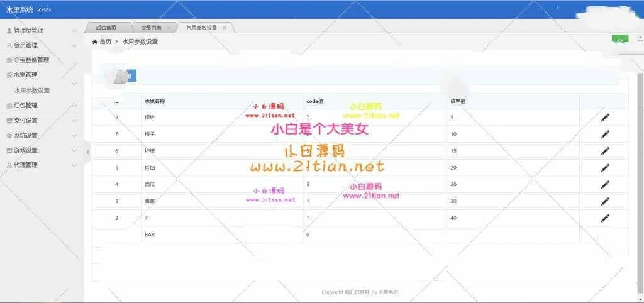Switch to the 后台首页 tab
644x303 pixels.
coord(106,28)
